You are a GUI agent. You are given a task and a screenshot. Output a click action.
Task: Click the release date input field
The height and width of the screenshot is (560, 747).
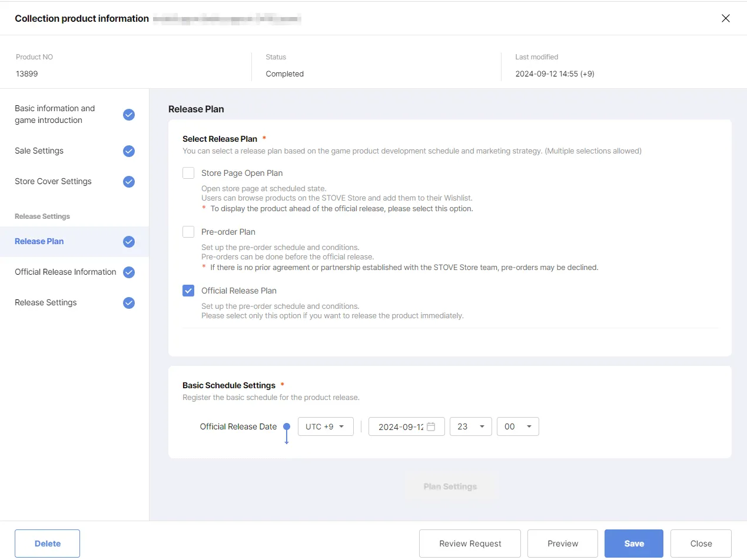click(x=400, y=426)
